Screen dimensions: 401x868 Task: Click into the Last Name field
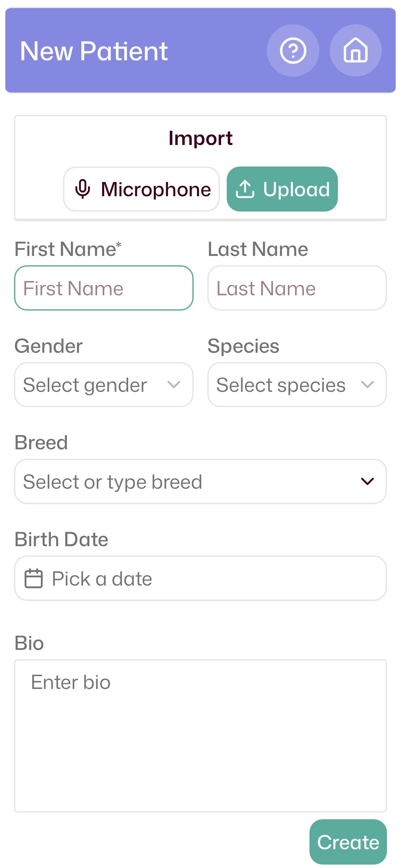click(x=297, y=288)
